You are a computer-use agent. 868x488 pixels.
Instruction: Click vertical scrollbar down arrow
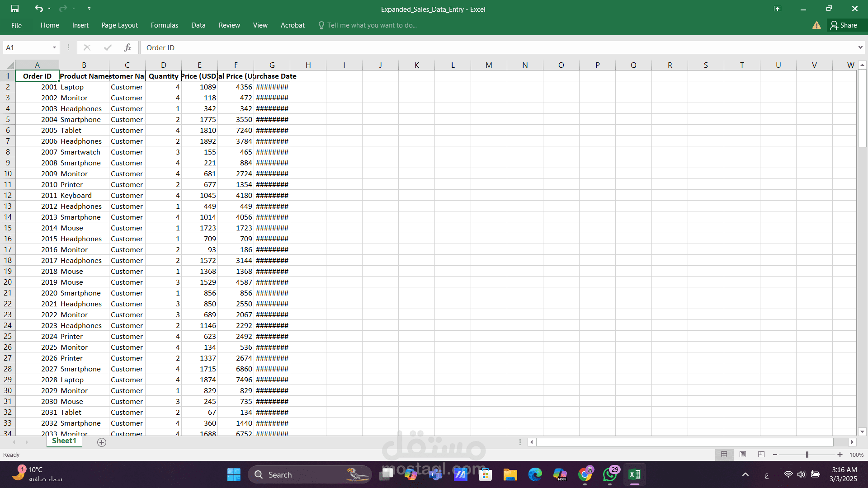pyautogui.click(x=862, y=432)
